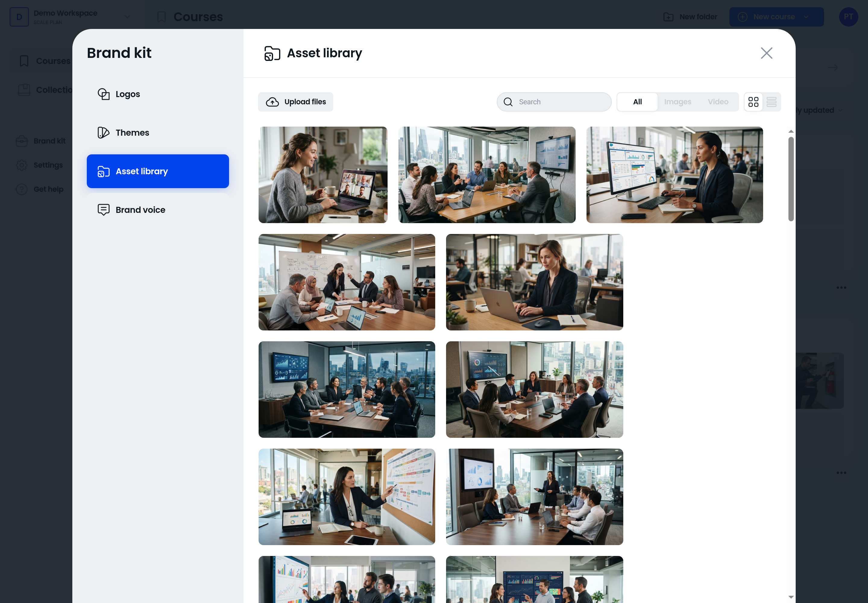Viewport: 868px width, 603px height.
Task: Click New folder in background page
Action: pyautogui.click(x=690, y=17)
